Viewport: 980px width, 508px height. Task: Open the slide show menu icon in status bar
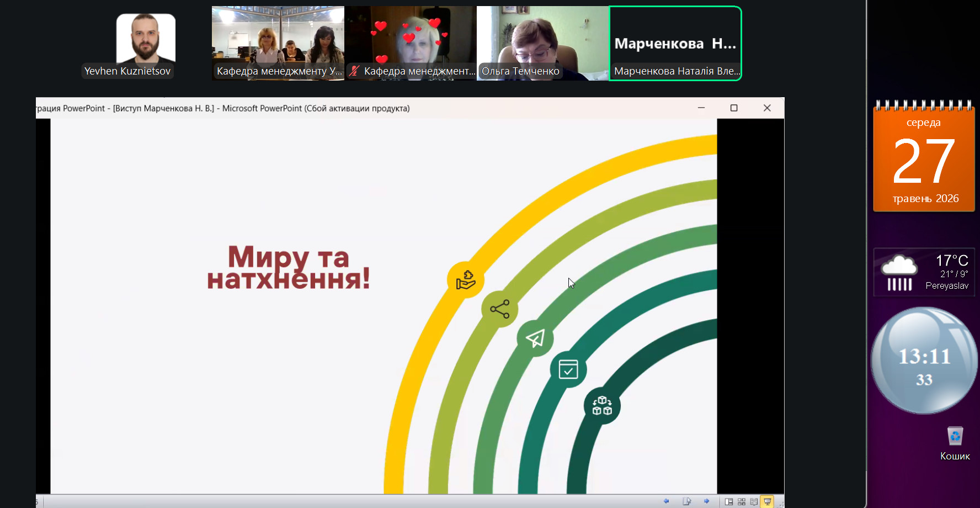pyautogui.click(x=686, y=501)
